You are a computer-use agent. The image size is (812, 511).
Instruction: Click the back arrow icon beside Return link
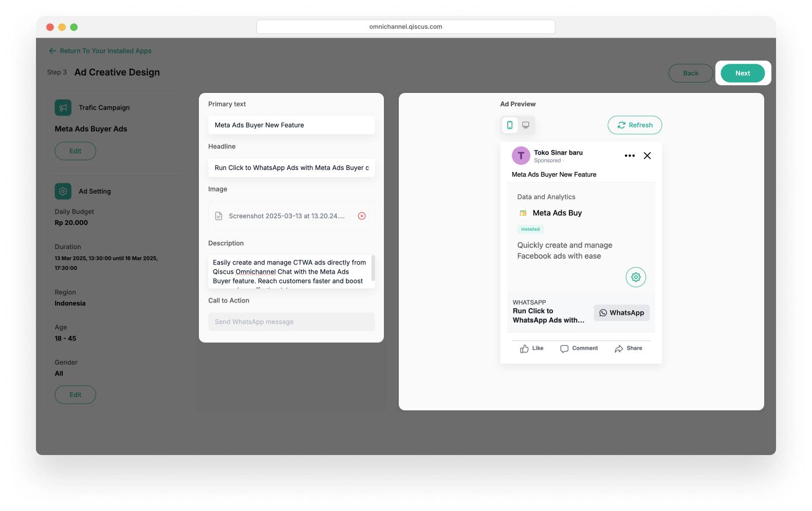[x=52, y=51]
